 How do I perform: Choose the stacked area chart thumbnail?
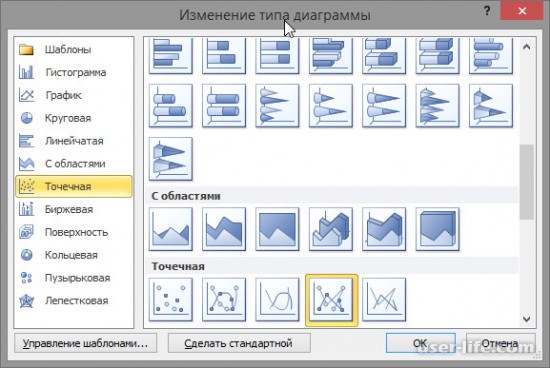click(224, 229)
